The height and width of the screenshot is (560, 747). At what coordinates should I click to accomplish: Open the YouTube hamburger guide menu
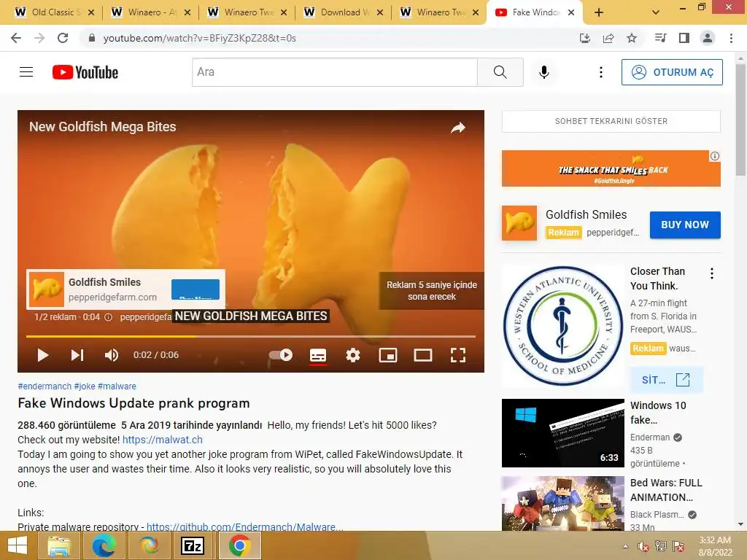26,72
